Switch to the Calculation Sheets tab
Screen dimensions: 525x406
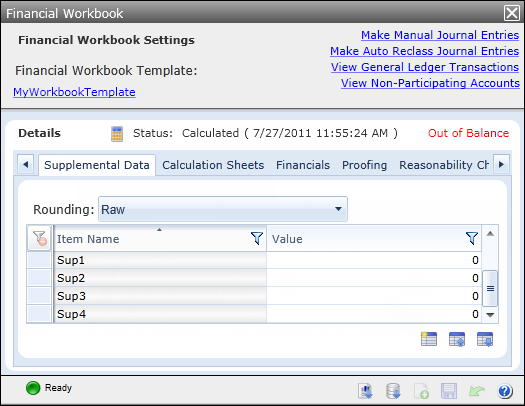pos(213,165)
